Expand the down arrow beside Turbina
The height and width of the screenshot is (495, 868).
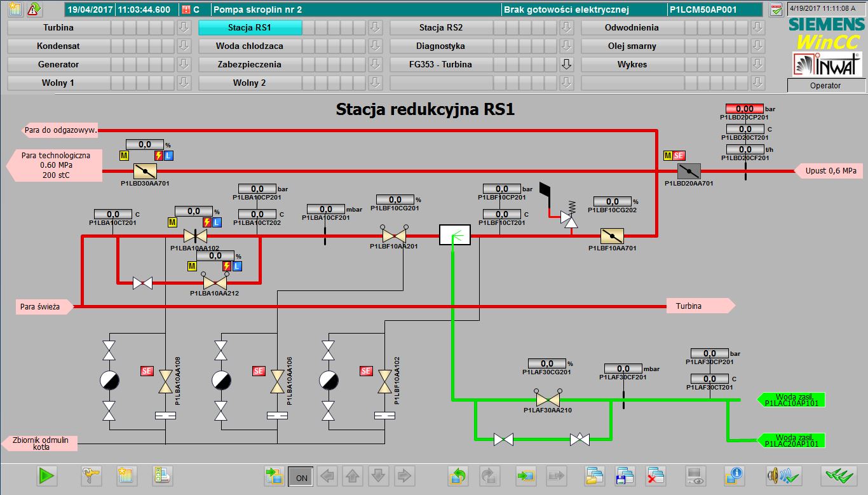click(184, 27)
